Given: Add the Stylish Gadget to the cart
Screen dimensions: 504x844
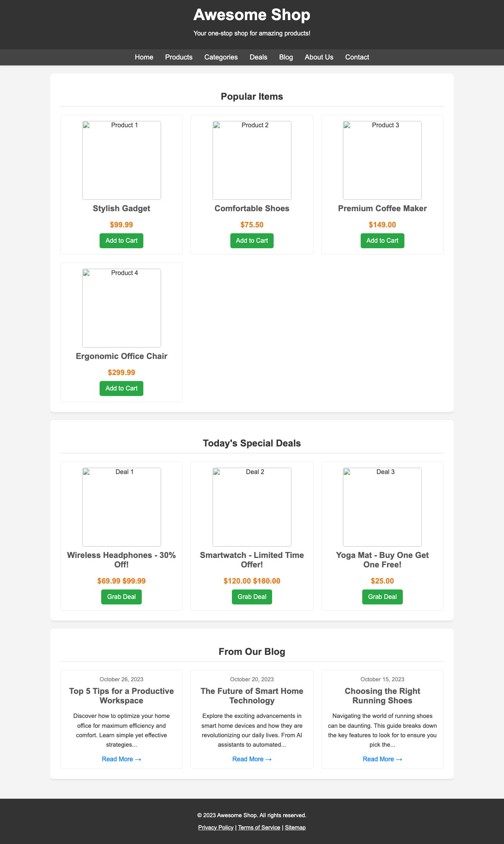Looking at the screenshot, I should (x=121, y=240).
